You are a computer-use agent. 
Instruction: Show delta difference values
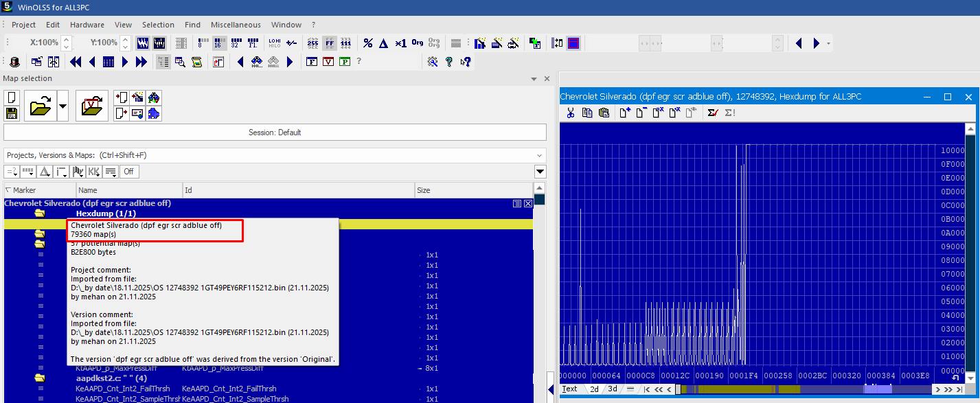pos(384,43)
